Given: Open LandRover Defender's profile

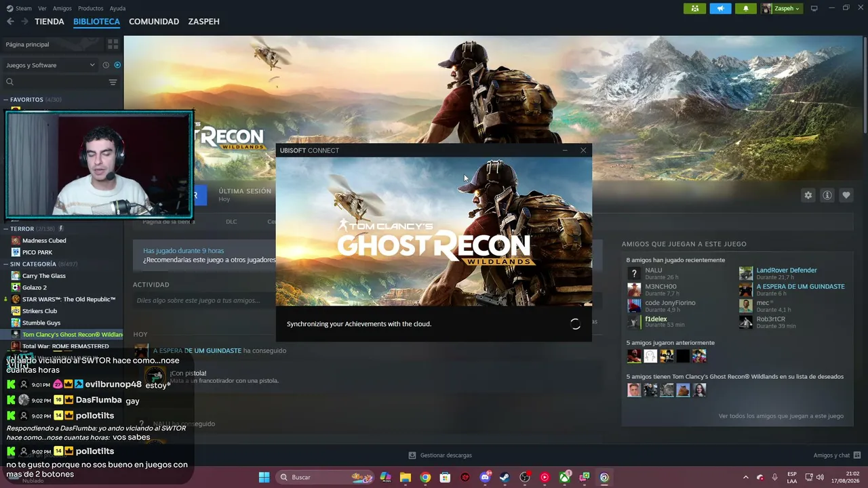Looking at the screenshot, I should click(x=787, y=270).
